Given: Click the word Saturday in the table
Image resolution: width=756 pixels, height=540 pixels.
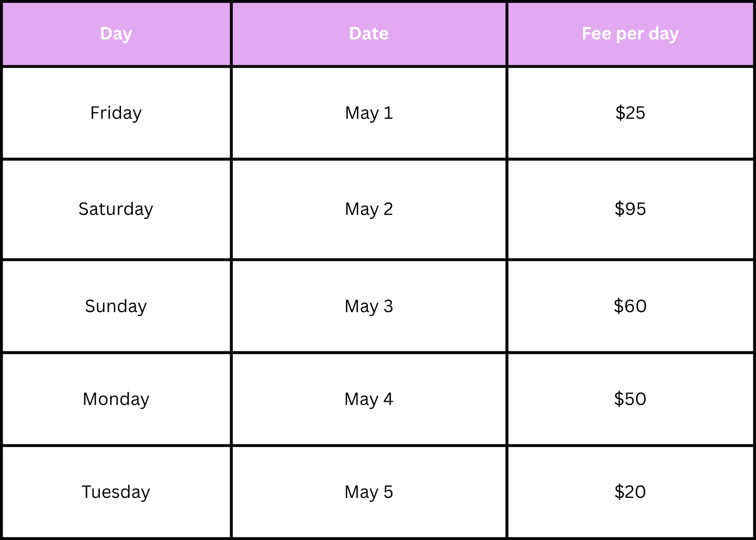Looking at the screenshot, I should (x=116, y=210).
